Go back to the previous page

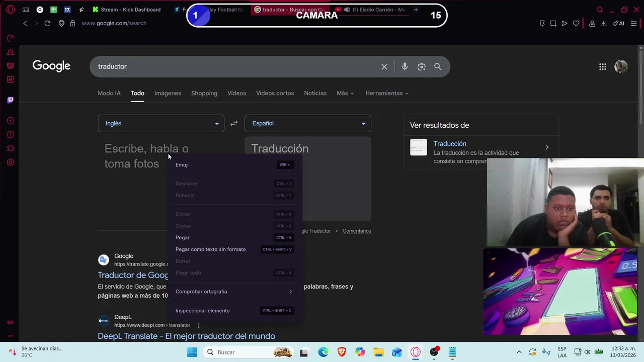coord(25,23)
